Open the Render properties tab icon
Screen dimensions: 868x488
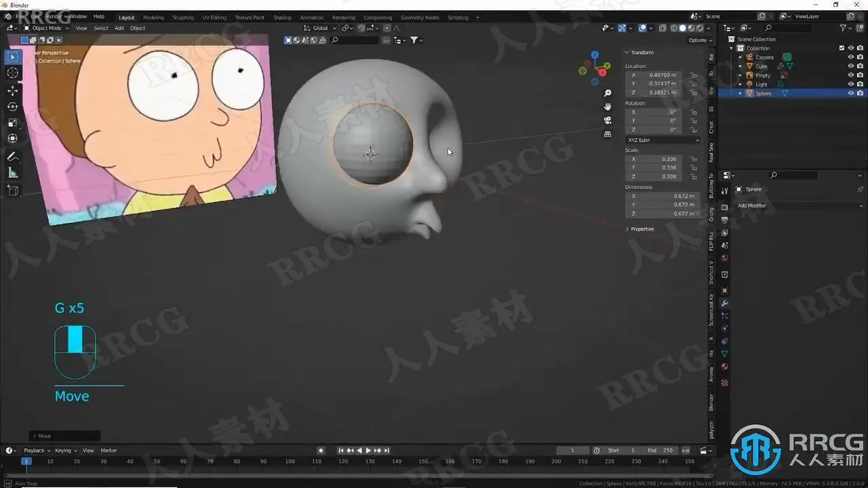[x=725, y=207]
